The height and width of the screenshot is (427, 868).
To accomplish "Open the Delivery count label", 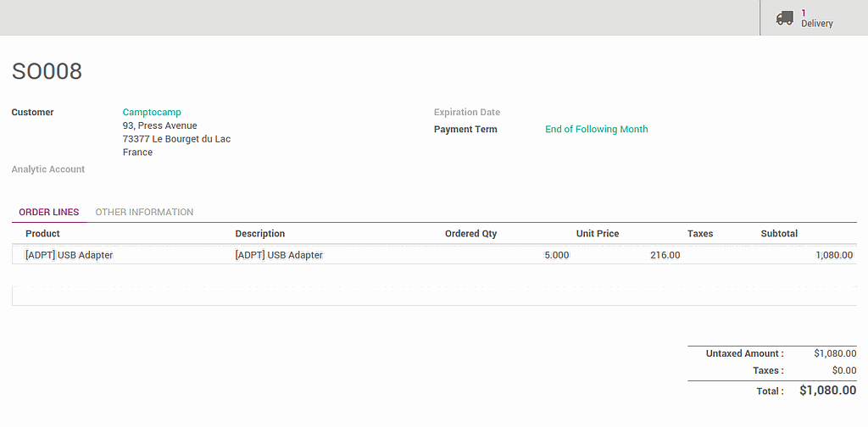I will 817,23.
